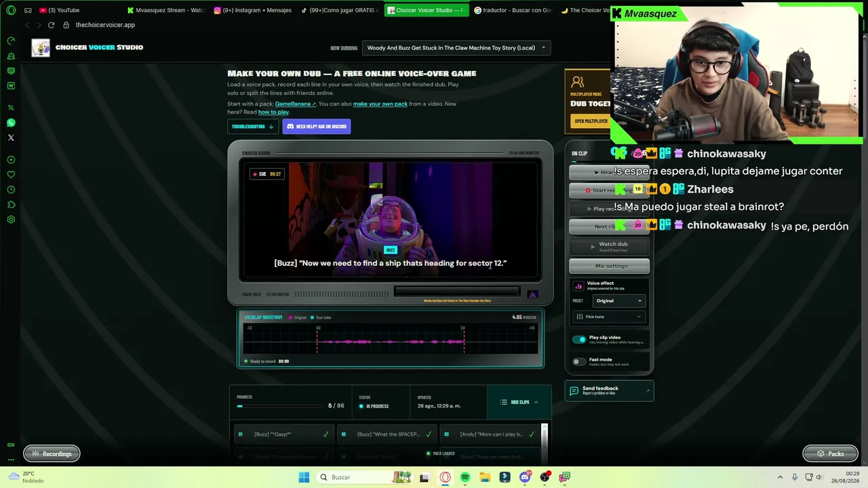The width and height of the screenshot is (868, 488).
Task: Click the voice effect equalizer icon
Action: click(578, 286)
